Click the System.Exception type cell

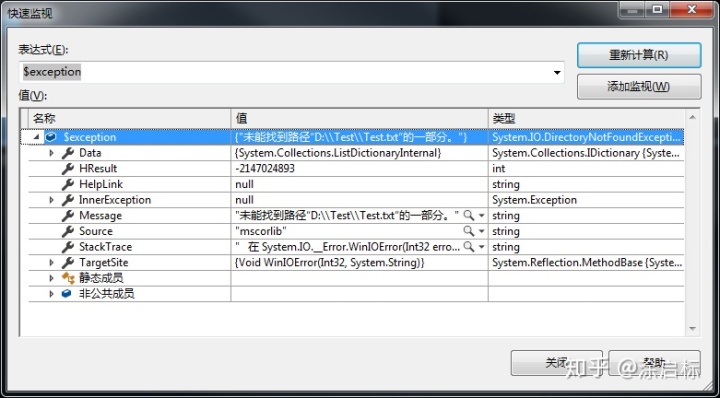[586, 200]
